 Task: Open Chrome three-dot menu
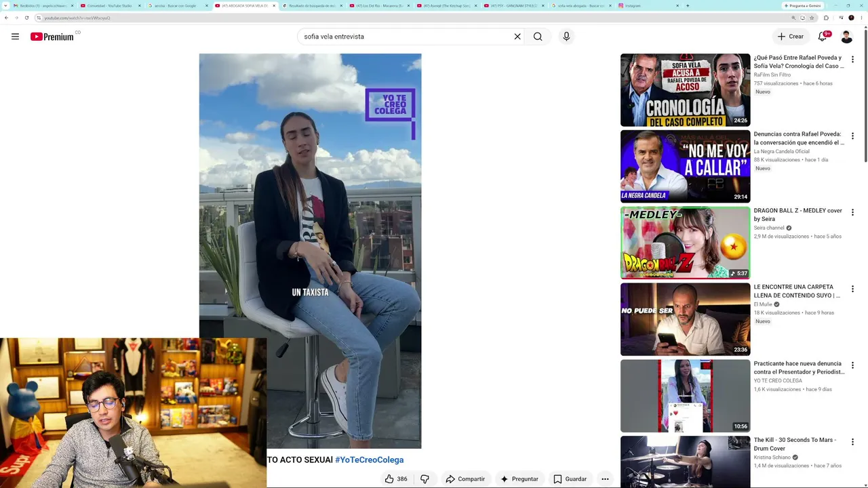[861, 18]
